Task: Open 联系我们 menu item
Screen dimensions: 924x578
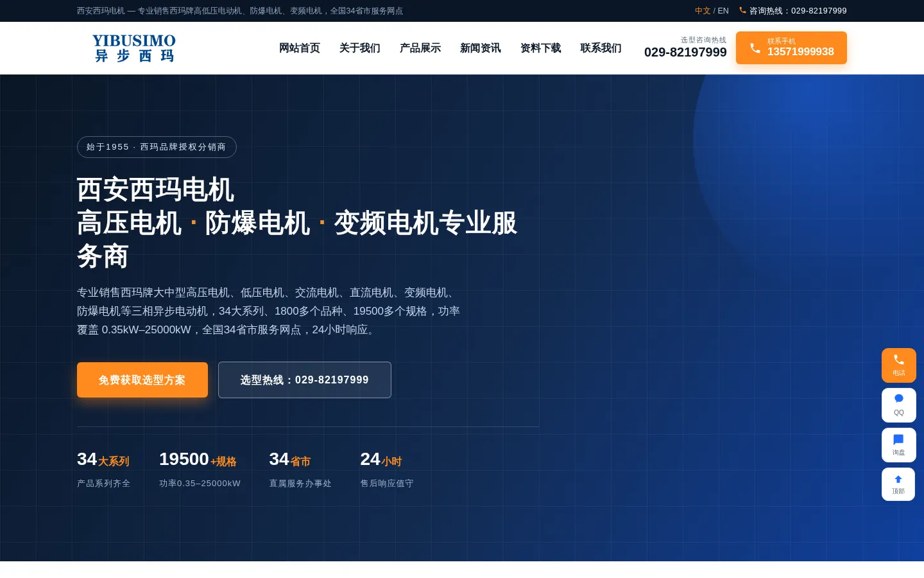Action: coord(601,48)
